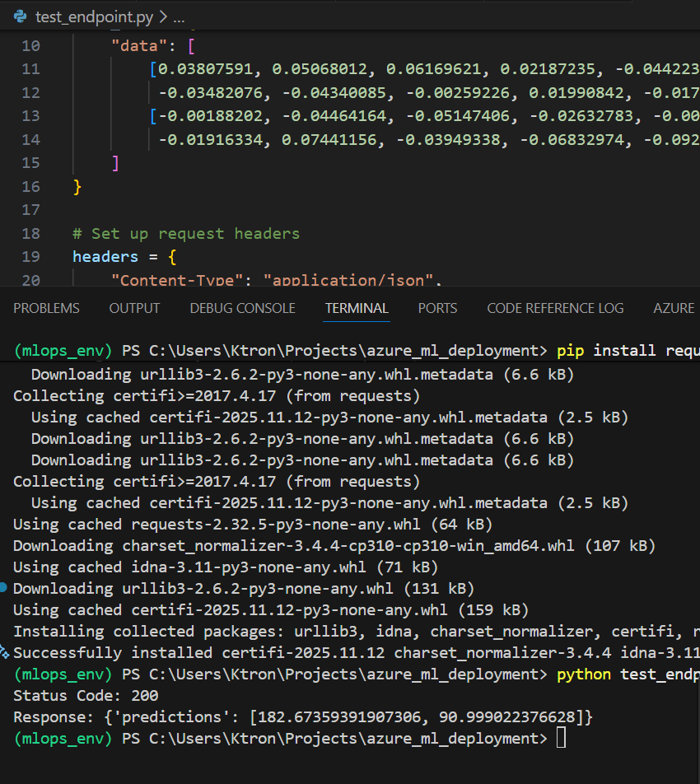Click the Response predictions output line
Viewport: 700px width, 784px height.
pyautogui.click(x=302, y=717)
